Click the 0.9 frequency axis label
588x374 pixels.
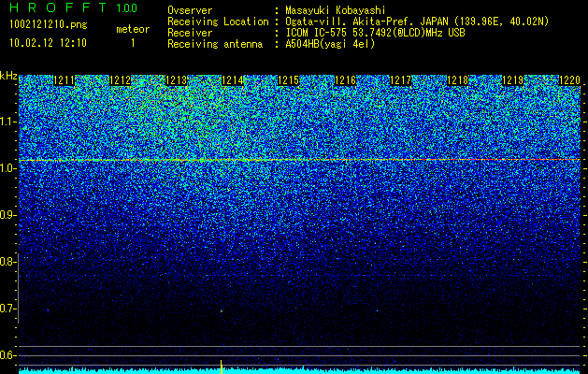pyautogui.click(x=7, y=215)
